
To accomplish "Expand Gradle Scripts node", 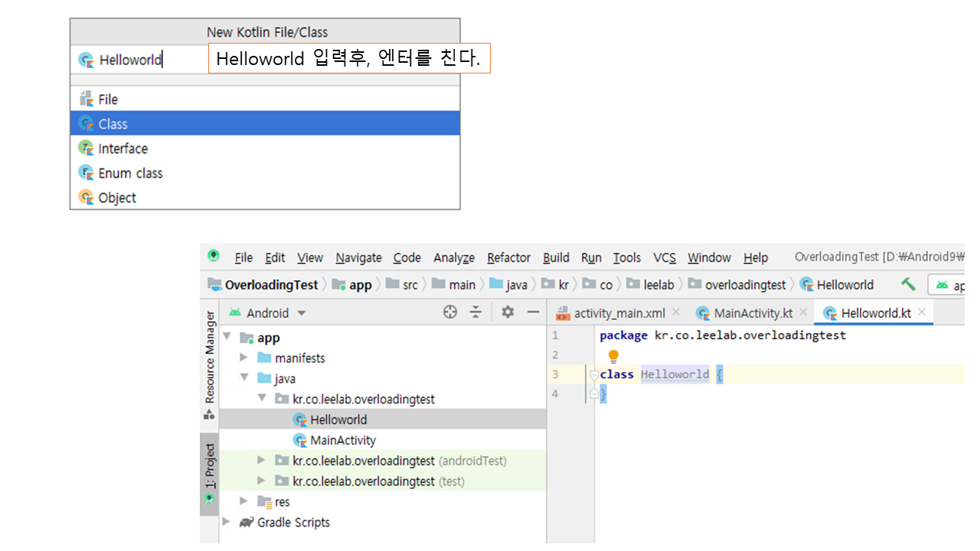I will tap(226, 522).
